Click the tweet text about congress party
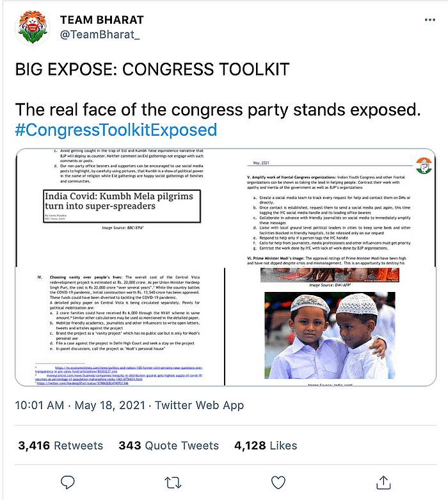The height and width of the screenshot is (500, 448). pos(218,109)
